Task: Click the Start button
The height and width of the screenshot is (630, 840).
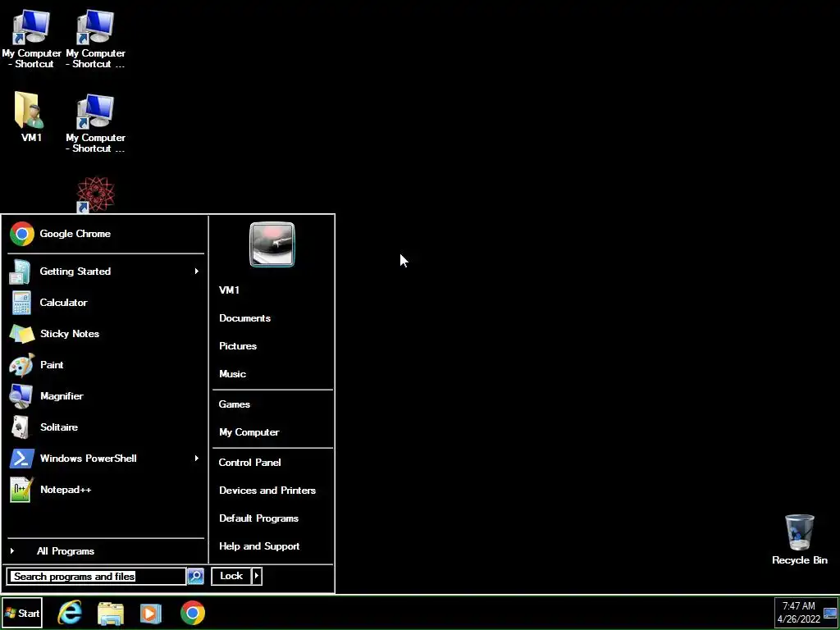Action: (x=22, y=614)
